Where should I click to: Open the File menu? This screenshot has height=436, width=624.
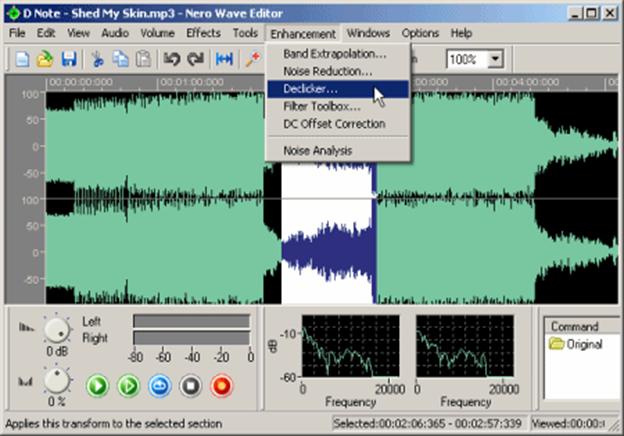17,33
